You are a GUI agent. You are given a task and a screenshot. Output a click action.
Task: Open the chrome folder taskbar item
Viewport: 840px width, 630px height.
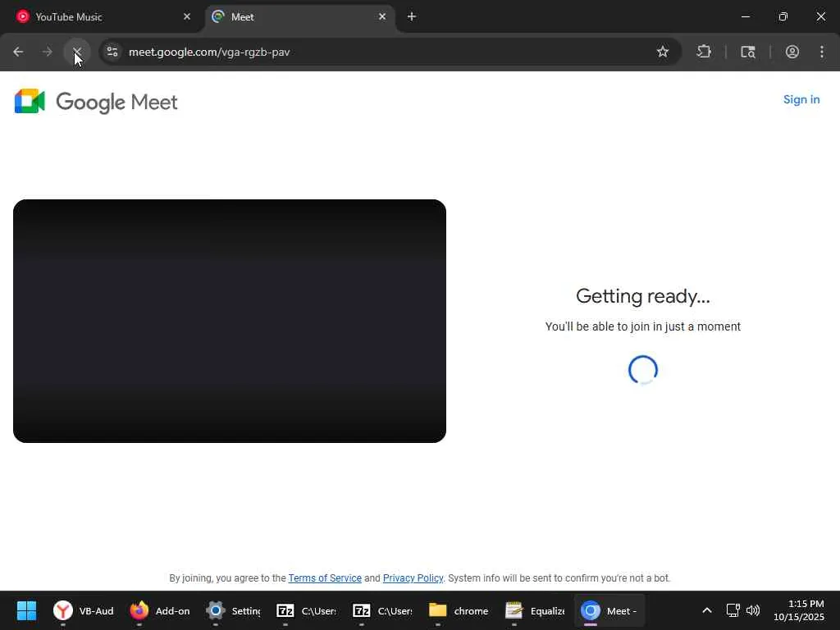tap(459, 610)
